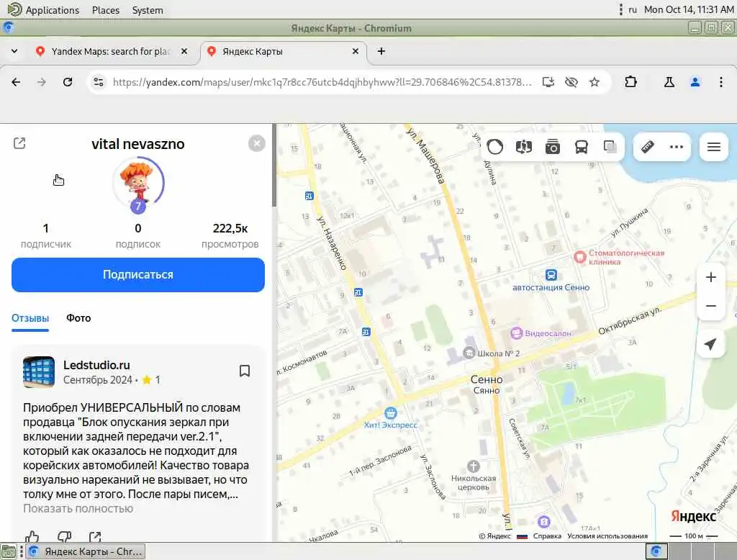Open the hamburger main menu
Screen dimensions: 737x560
click(x=713, y=147)
